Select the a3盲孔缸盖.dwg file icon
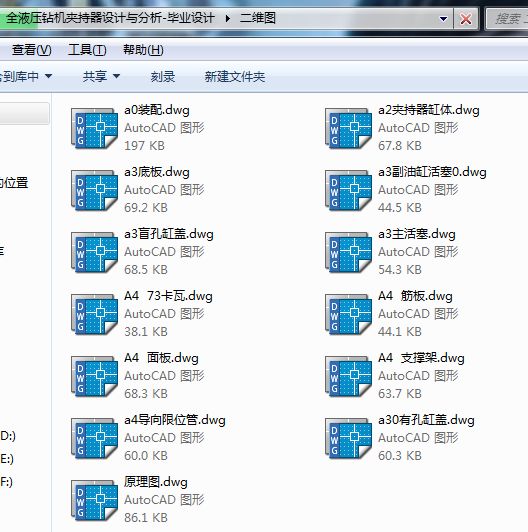 (94, 253)
